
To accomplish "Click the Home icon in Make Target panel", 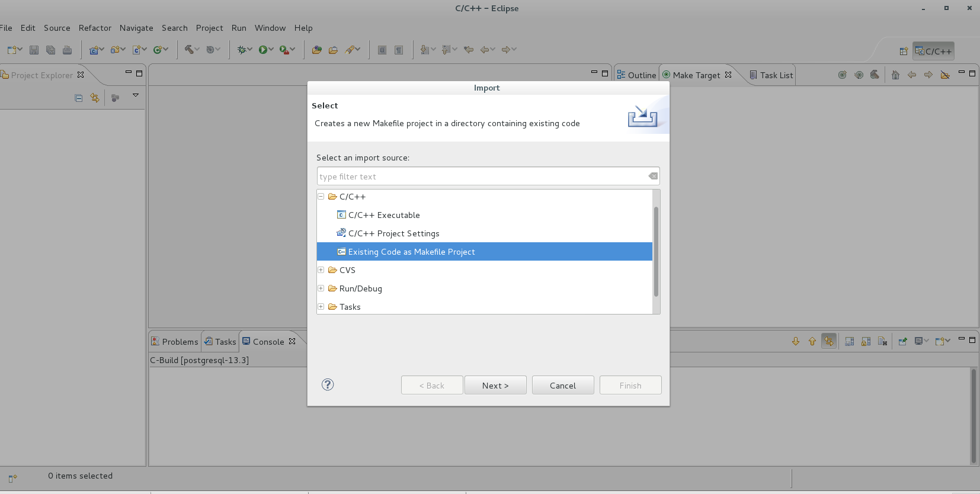I will [895, 75].
